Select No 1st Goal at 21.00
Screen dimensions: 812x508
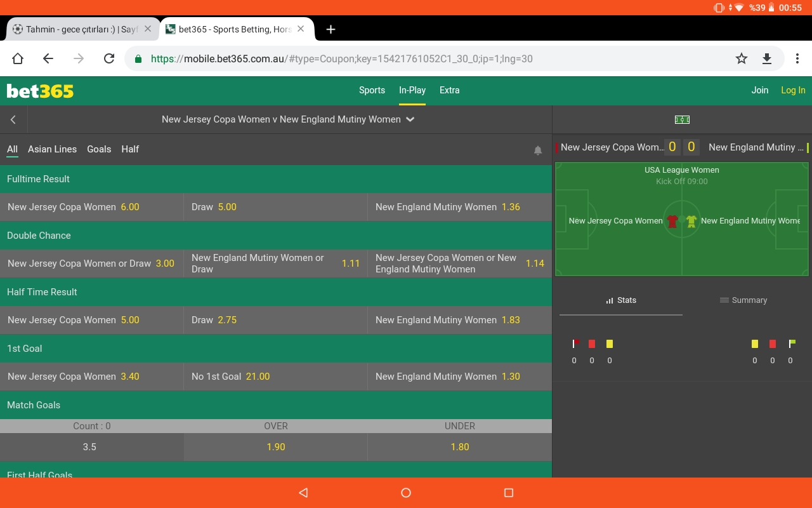pyautogui.click(x=276, y=377)
